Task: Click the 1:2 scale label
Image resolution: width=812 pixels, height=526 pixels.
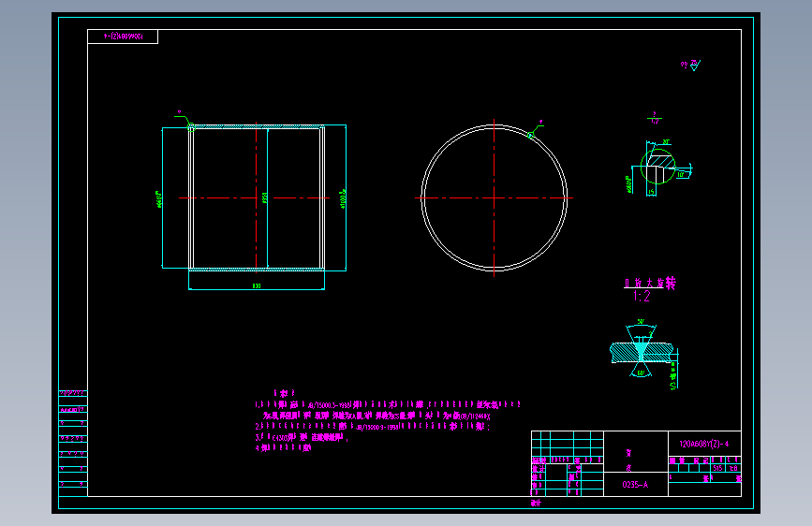Action: [x=642, y=296]
